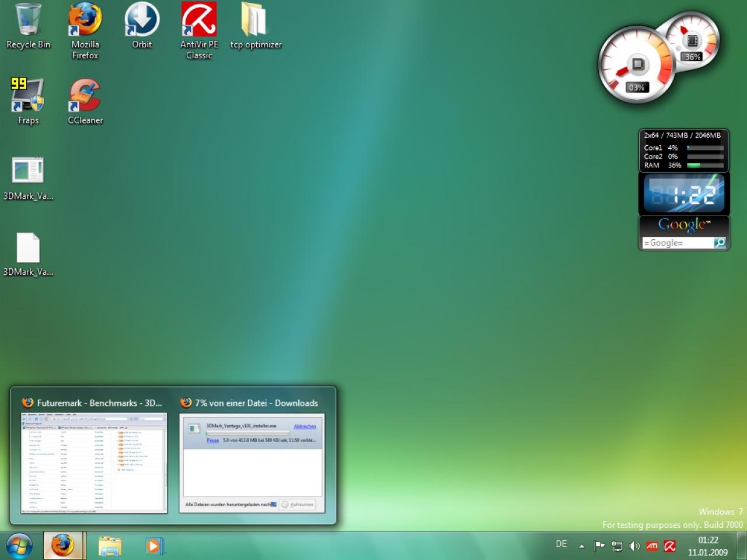Screen dimensions: 747x560
Task: Select the 3DMark_Va installer icon with picture
Action: coord(28,178)
